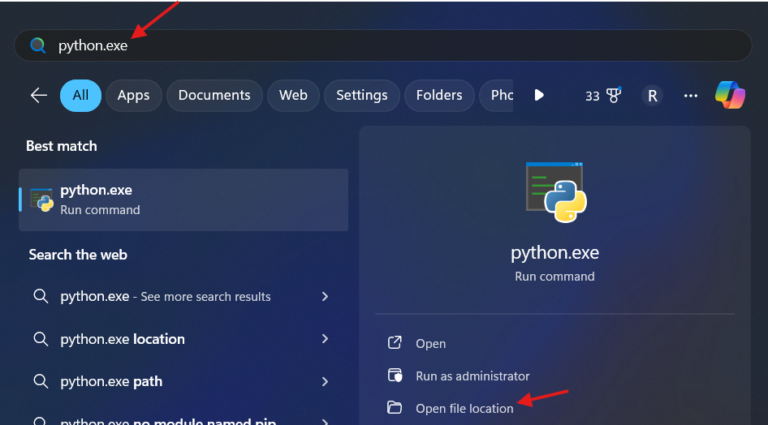Screen dimensions: 768x425
Task: Click the python icon in Best match row
Action: click(42, 200)
